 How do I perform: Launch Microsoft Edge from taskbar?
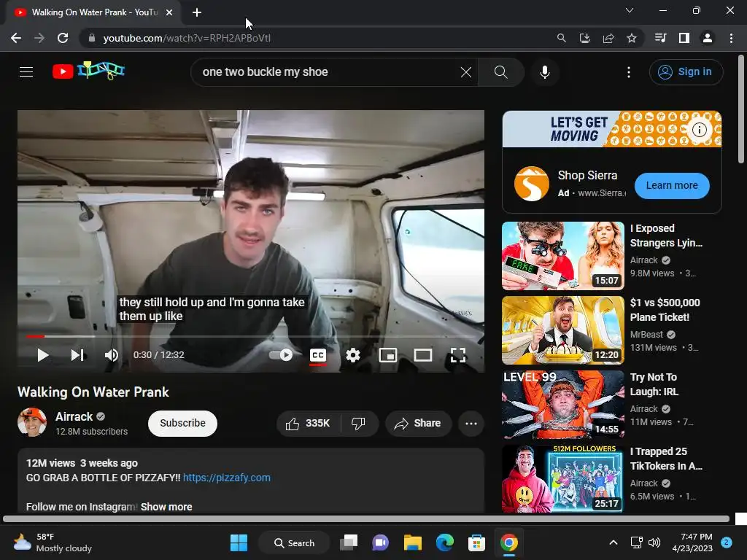[x=445, y=542]
